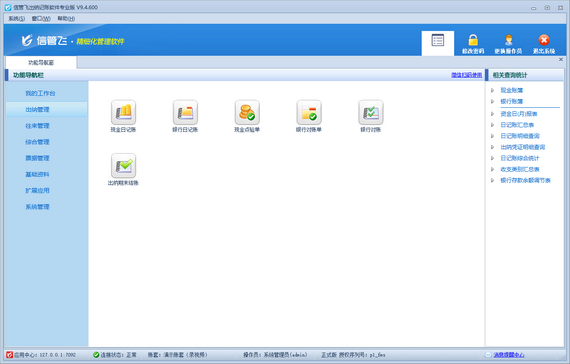The image size is (570, 364).
Task: Open the 出纳期末结账 checkmark notebook icon
Action: pyautogui.click(x=123, y=165)
